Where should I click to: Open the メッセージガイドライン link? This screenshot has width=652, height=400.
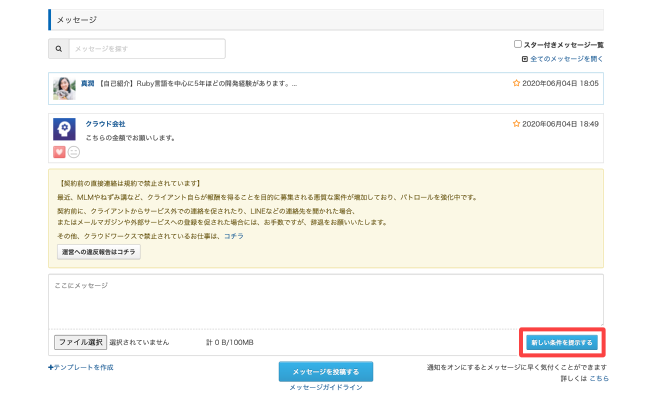point(325,388)
